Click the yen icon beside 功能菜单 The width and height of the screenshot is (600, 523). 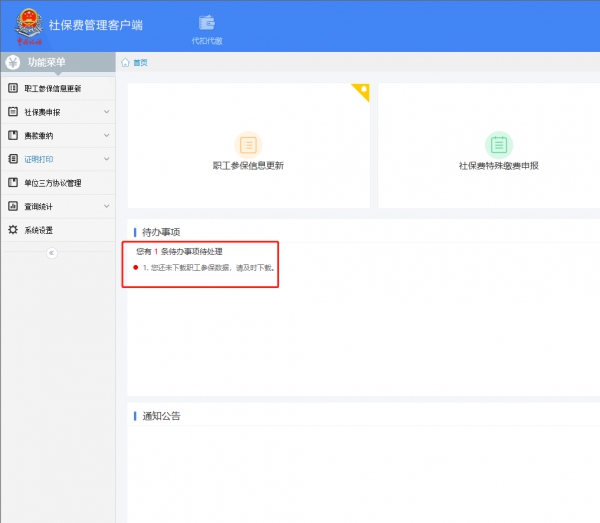[13, 62]
